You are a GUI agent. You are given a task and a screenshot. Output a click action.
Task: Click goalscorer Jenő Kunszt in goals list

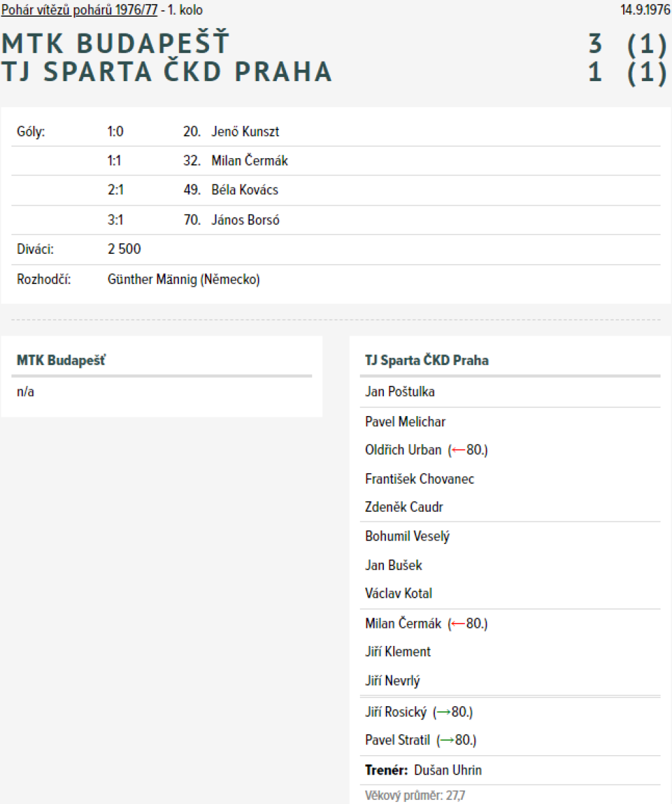click(x=245, y=131)
